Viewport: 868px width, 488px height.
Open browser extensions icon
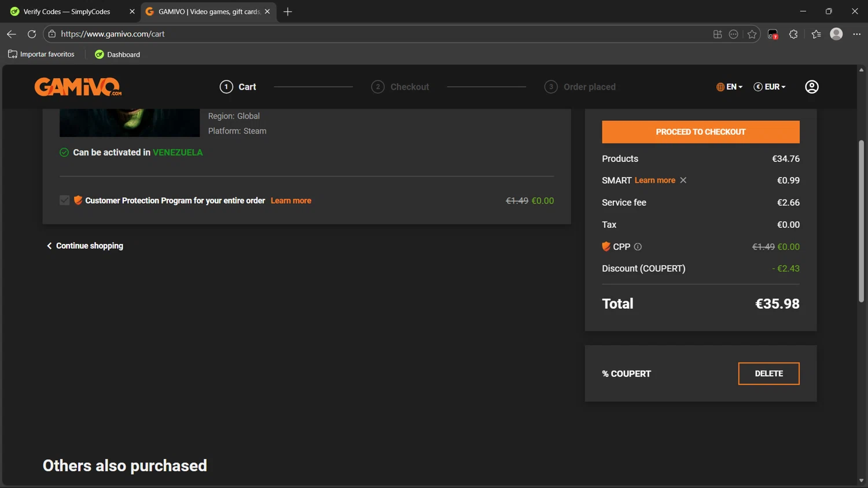coord(793,34)
